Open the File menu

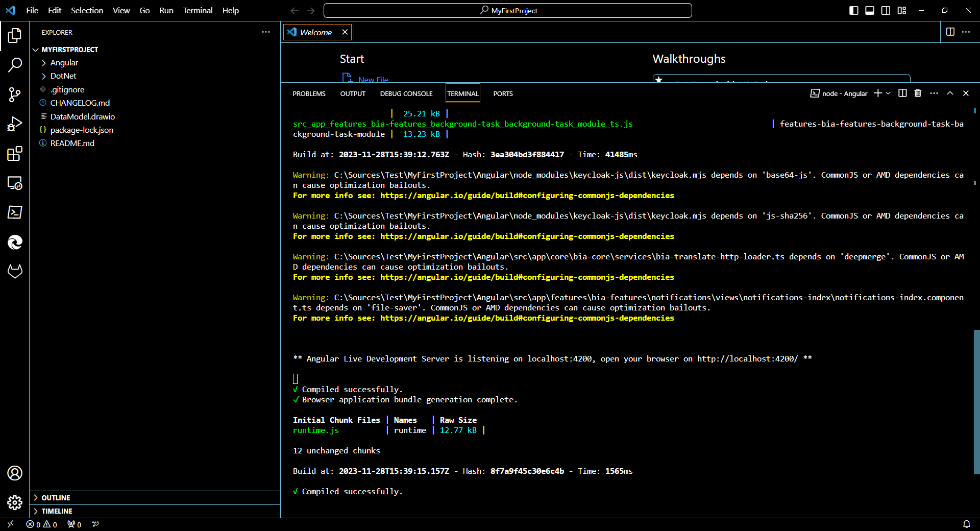32,11
